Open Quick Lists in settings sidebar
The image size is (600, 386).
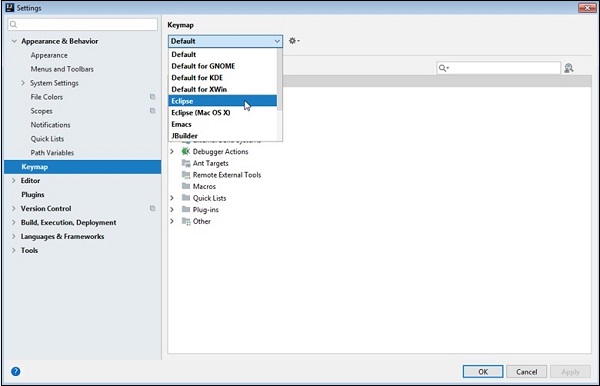(x=47, y=138)
